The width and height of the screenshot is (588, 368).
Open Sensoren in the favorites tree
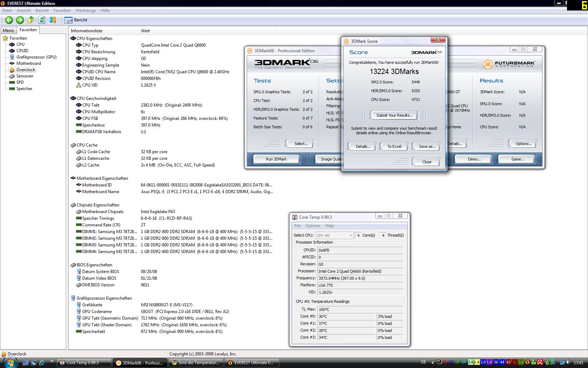click(x=24, y=76)
